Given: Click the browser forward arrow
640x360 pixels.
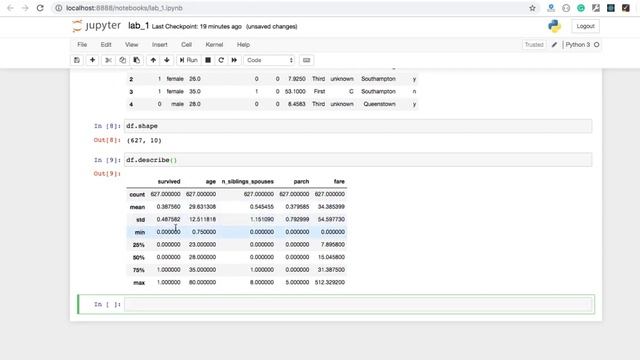Looking at the screenshot, I should point(25,8).
